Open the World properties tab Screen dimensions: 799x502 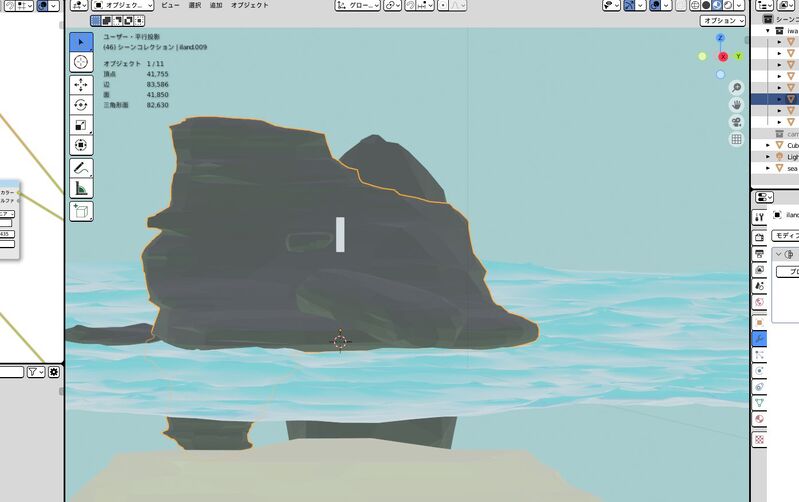(x=759, y=302)
